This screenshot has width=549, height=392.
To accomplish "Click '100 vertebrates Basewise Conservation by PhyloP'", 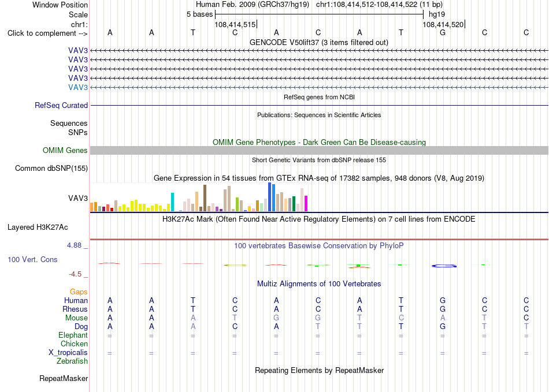I will 319,246.
